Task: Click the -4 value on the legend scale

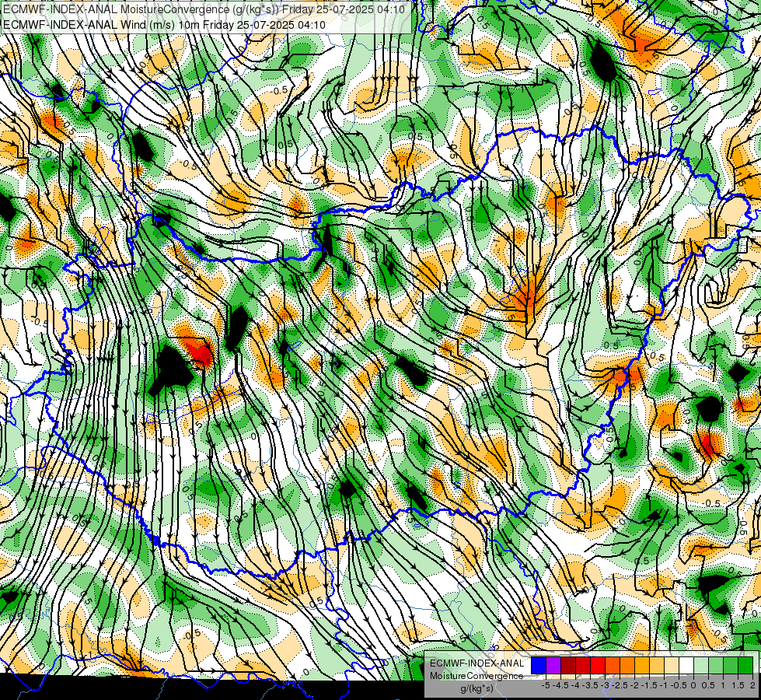Action: pyautogui.click(x=575, y=685)
